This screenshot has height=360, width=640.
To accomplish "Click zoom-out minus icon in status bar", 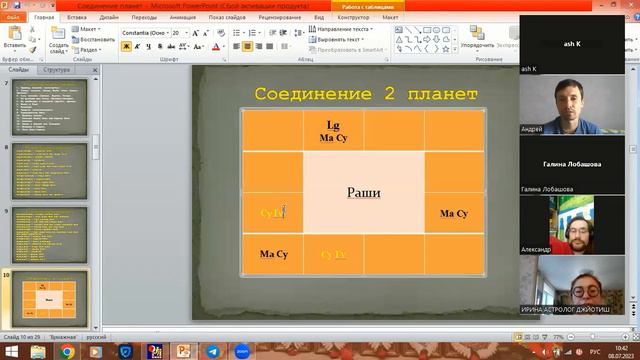I will tap(571, 337).
